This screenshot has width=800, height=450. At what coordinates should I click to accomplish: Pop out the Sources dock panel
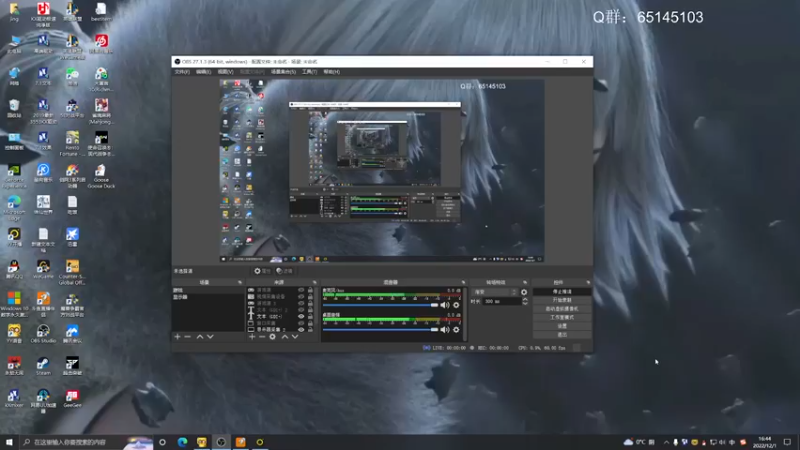(314, 282)
